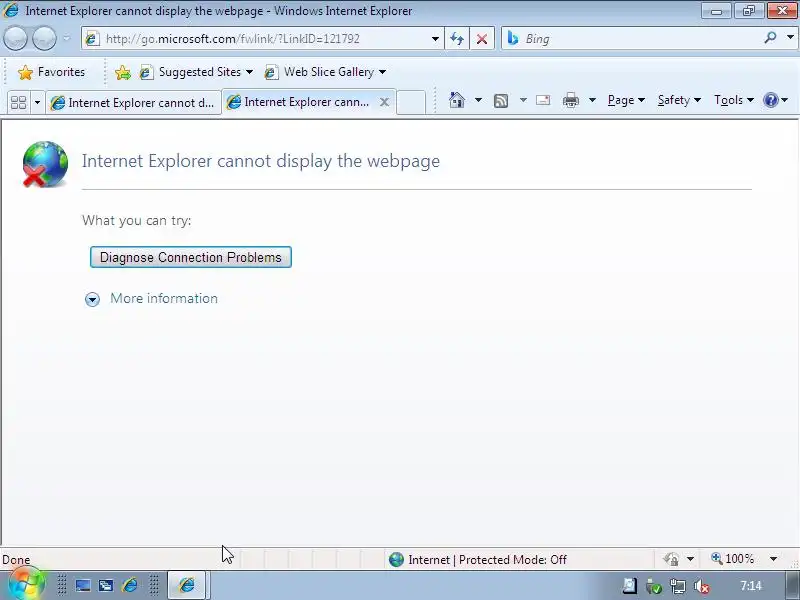Viewport: 800px width, 600px height.
Task: Click the Suggested Sites page icon
Action: 146,72
